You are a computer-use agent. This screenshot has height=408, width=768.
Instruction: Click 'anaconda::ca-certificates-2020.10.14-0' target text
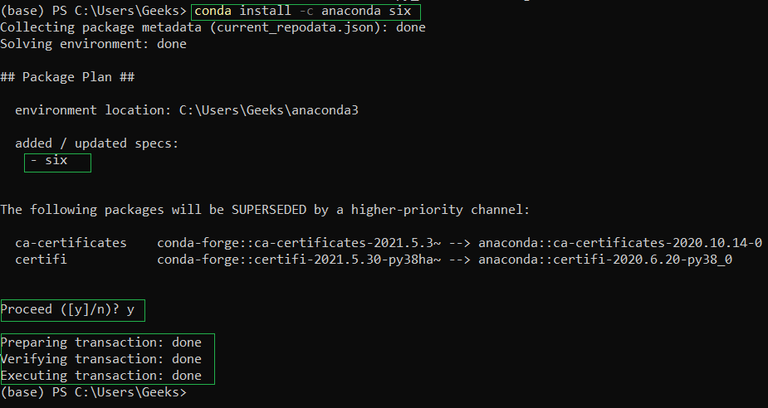pos(620,243)
